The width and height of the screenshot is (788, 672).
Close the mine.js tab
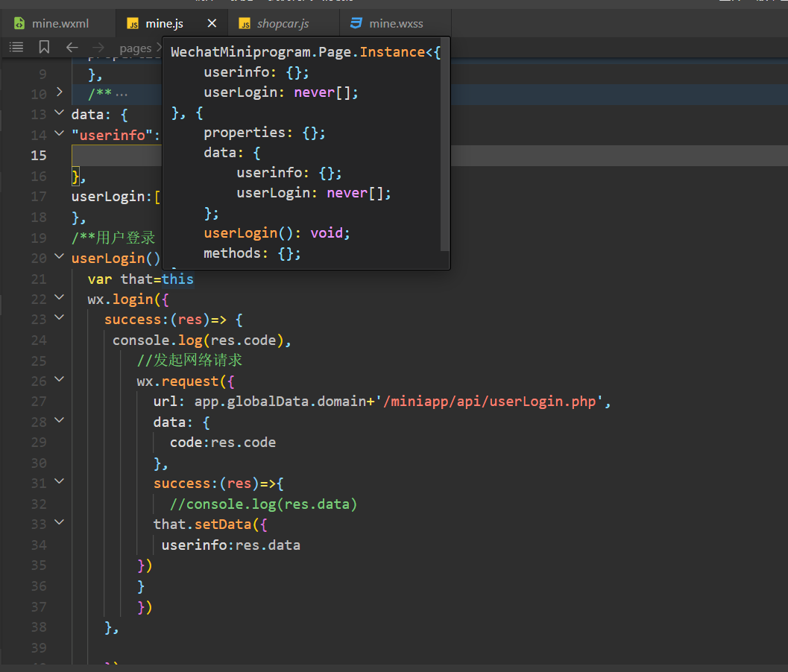click(212, 23)
